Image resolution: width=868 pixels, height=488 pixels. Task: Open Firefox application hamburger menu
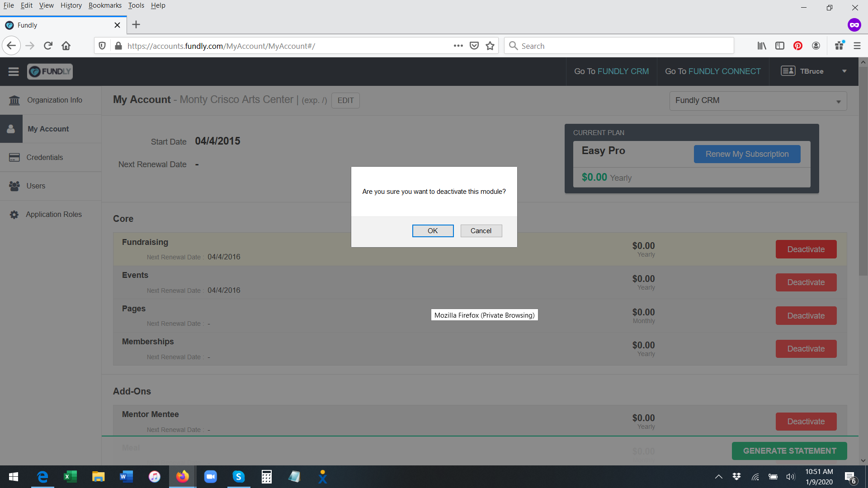[857, 46]
